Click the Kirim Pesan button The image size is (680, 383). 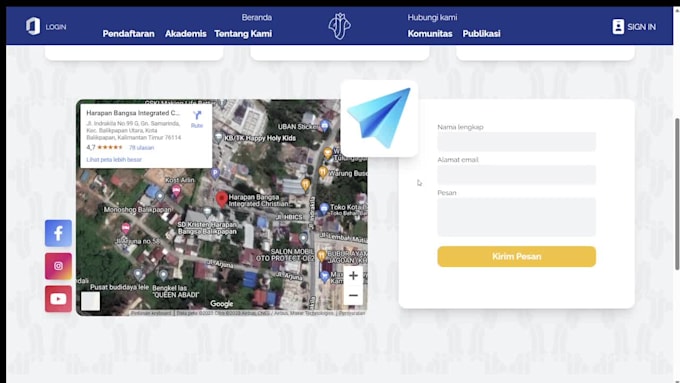[x=517, y=256]
